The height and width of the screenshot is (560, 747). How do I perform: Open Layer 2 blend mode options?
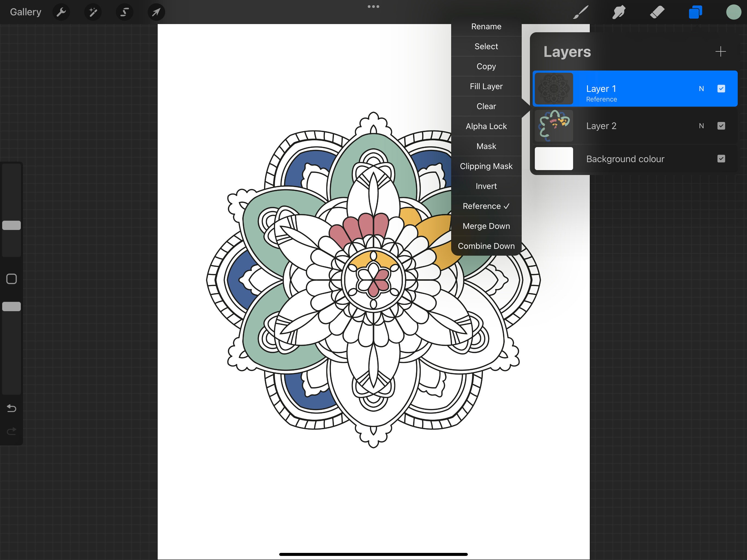click(701, 126)
